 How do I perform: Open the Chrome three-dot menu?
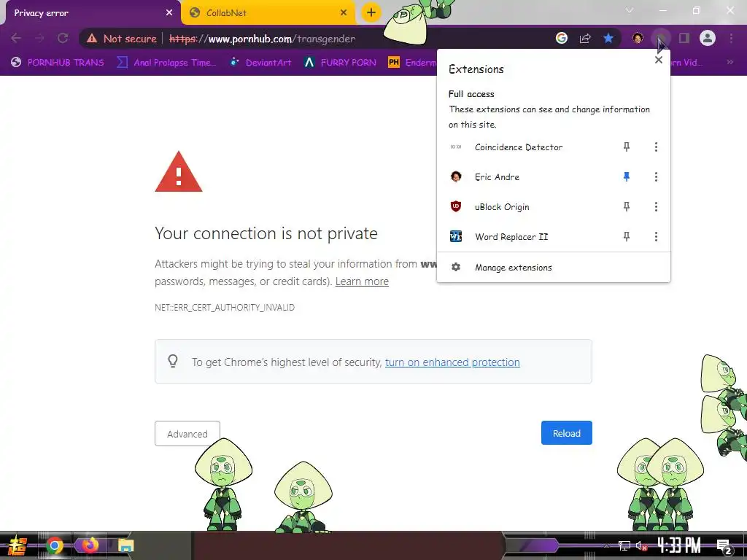point(731,38)
